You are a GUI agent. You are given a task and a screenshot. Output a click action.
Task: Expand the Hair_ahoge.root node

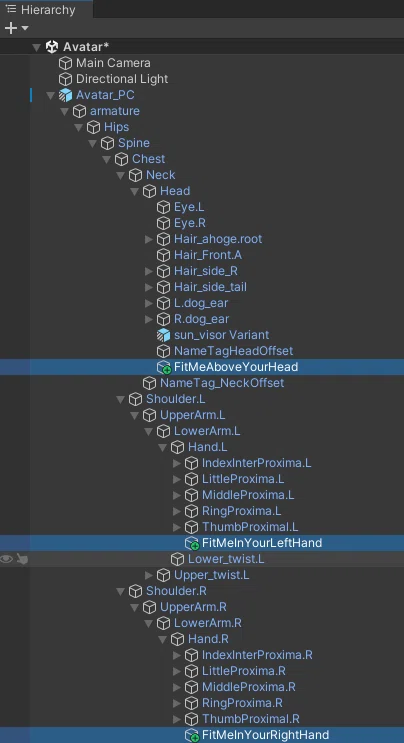coord(149,239)
